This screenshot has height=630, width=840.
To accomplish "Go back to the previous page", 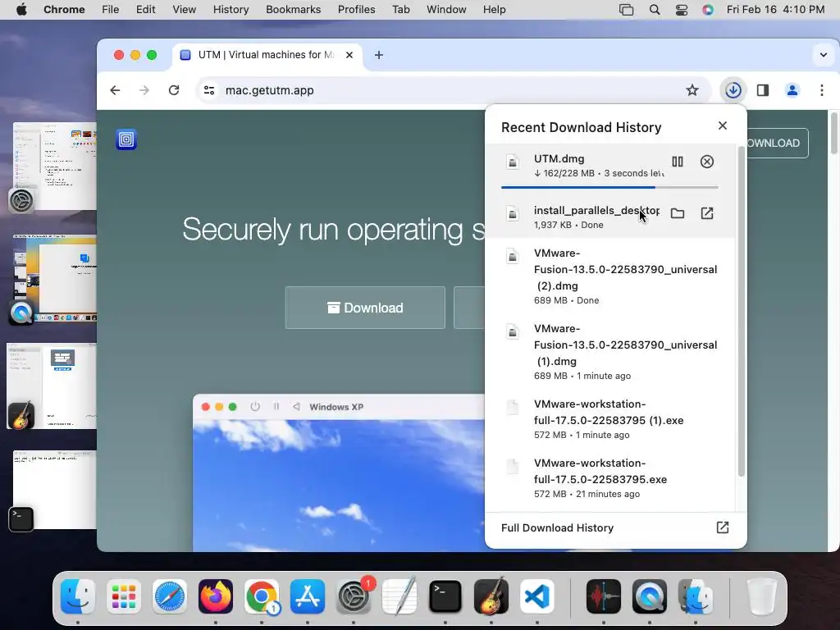I will pos(115,90).
